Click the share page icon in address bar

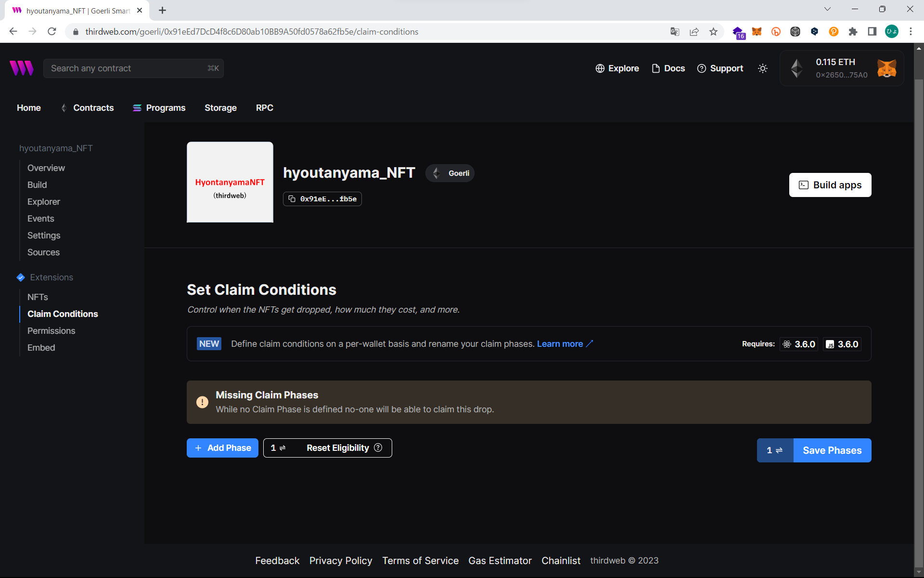694,32
